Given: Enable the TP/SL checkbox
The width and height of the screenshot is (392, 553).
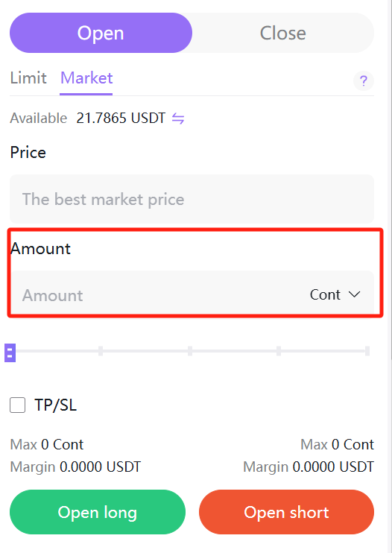Looking at the screenshot, I should [18, 405].
